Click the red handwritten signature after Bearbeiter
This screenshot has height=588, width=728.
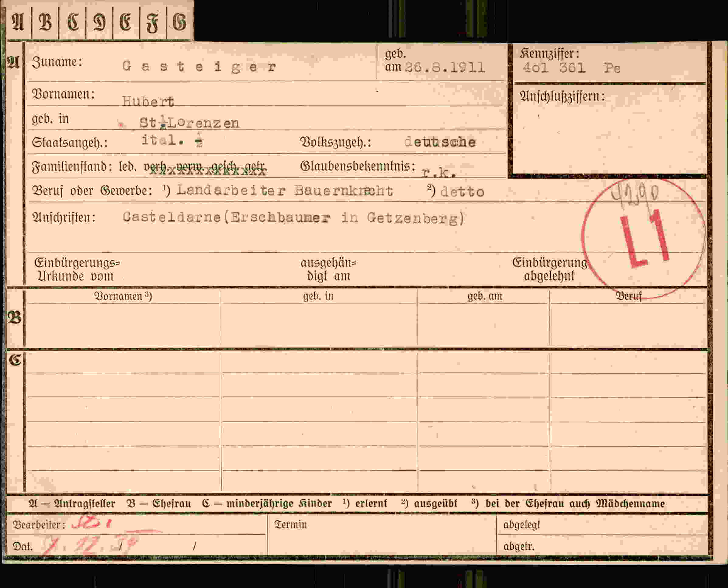92,523
